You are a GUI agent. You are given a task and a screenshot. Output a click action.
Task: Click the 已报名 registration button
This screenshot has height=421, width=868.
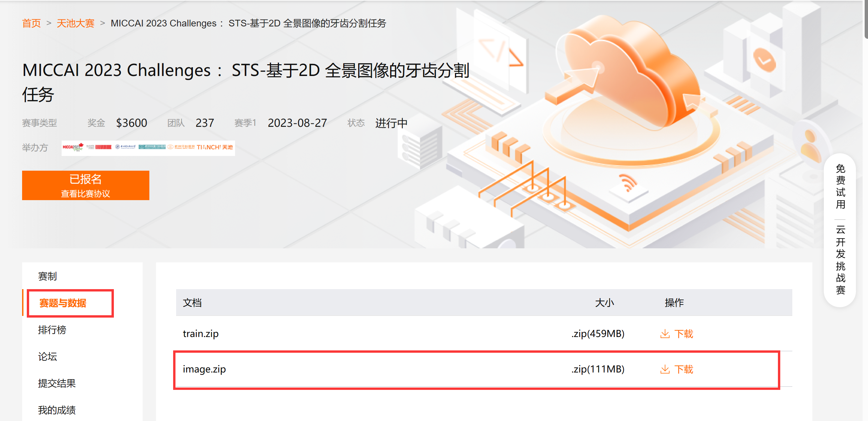tap(86, 179)
